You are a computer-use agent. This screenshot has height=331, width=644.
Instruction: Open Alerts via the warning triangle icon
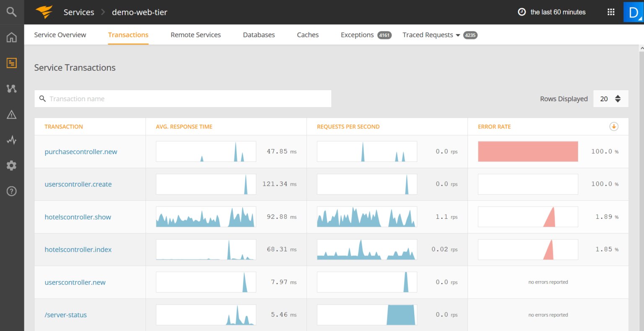pos(11,114)
